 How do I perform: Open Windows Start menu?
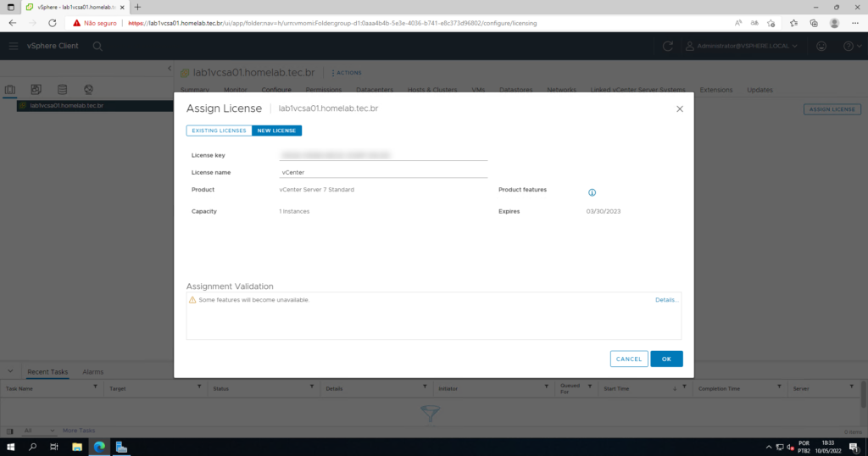coord(10,448)
